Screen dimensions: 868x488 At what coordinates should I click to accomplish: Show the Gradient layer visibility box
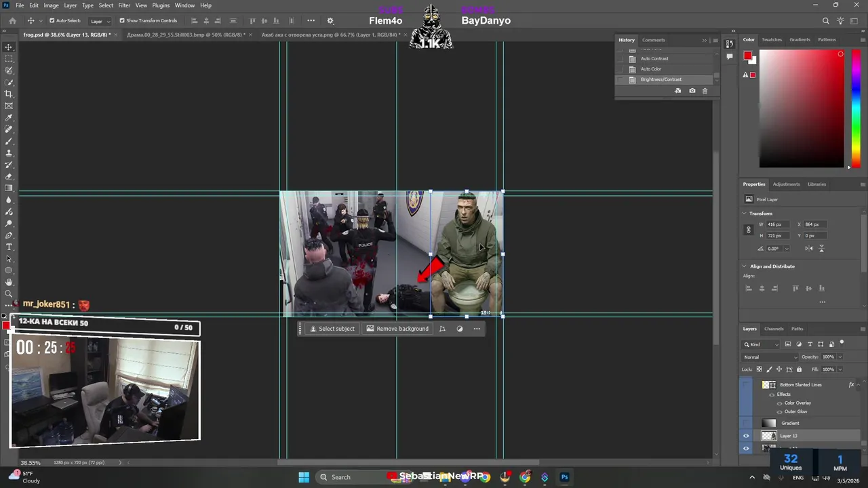747,423
